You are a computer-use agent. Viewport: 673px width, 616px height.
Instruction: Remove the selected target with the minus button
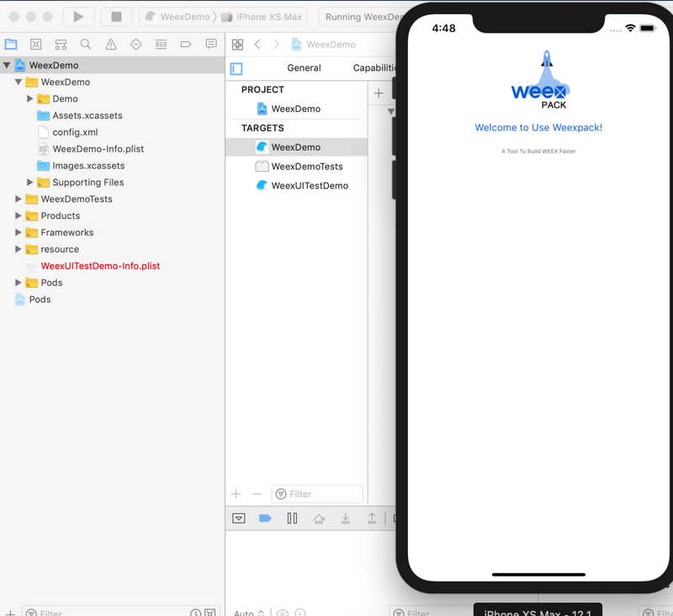tap(257, 494)
